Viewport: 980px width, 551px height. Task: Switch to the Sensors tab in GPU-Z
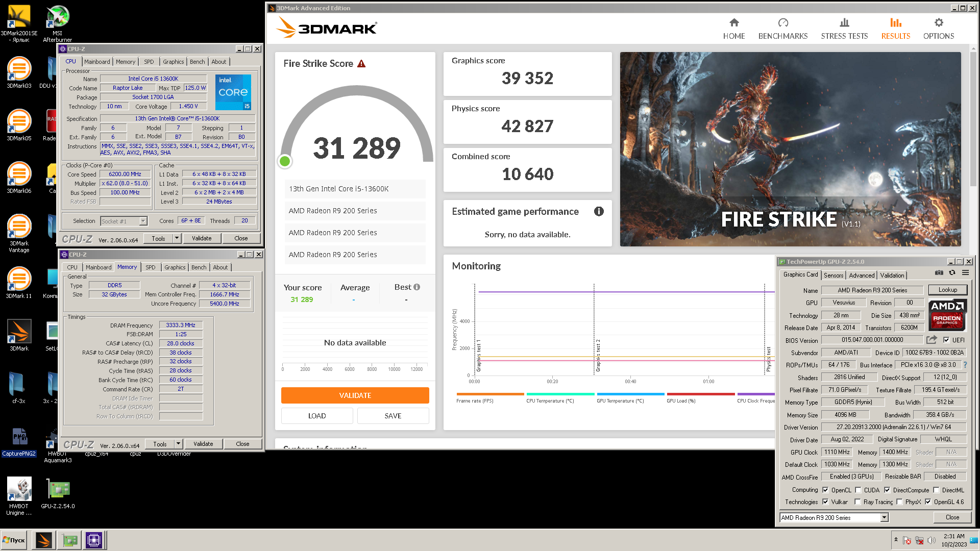[834, 275]
